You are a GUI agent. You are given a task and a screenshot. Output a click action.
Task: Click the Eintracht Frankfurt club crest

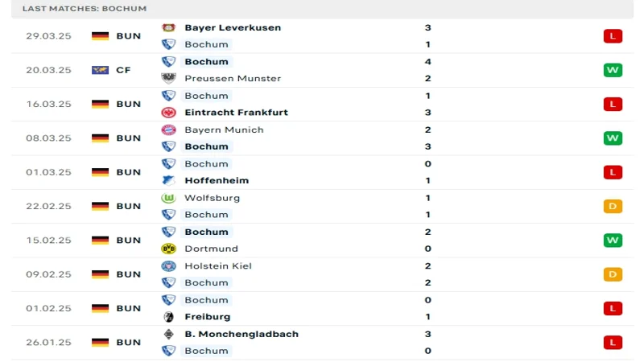pos(168,112)
